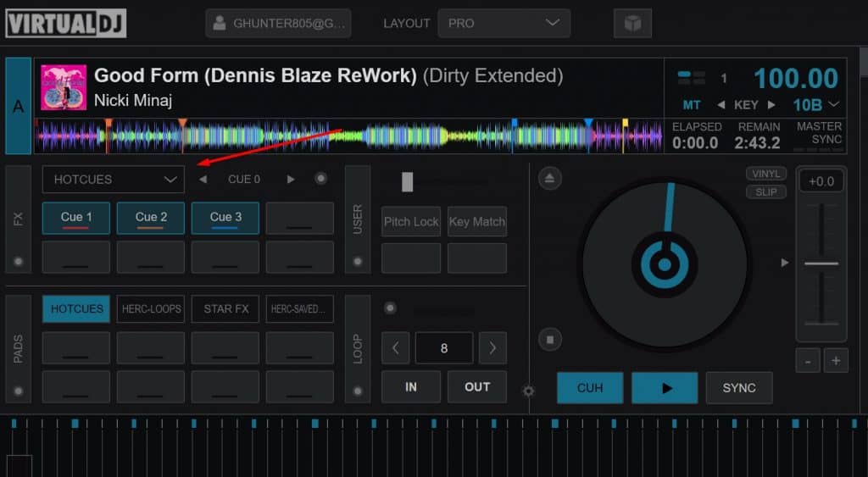The image size is (868, 477).
Task: Trigger the Cue 1 pad
Action: coord(76,218)
